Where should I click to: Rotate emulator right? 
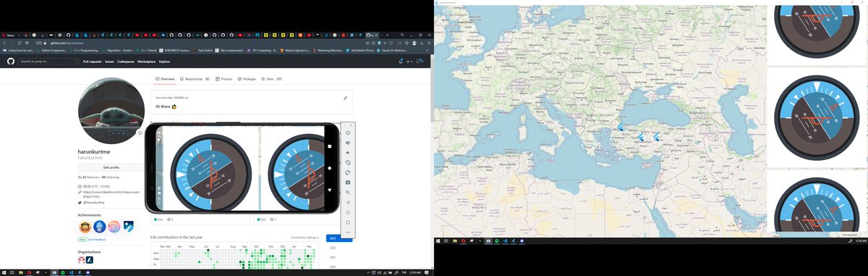(x=348, y=172)
